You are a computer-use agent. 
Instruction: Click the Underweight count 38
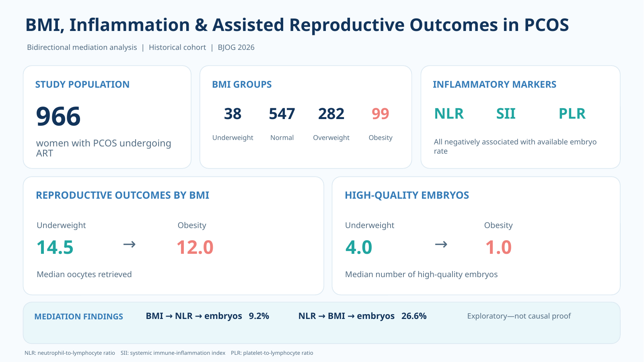(232, 114)
